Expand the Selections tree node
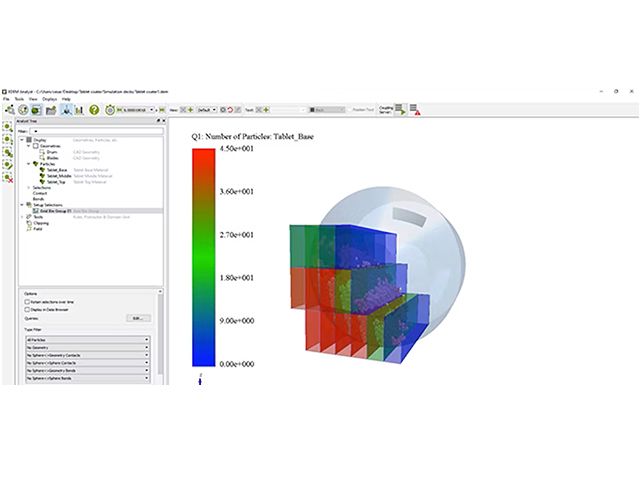This screenshot has height=480, width=640. (x=29, y=188)
